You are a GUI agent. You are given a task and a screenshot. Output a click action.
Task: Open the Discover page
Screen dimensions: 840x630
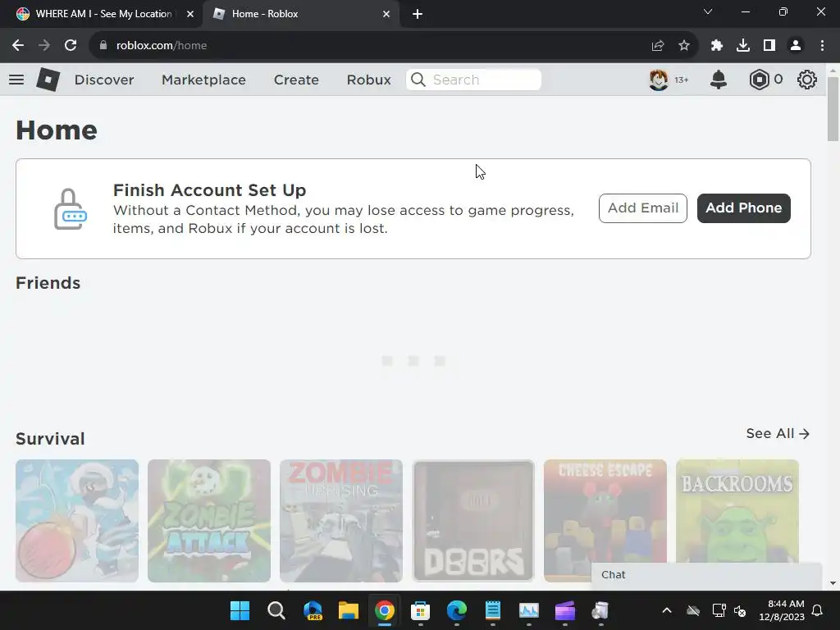click(x=104, y=80)
